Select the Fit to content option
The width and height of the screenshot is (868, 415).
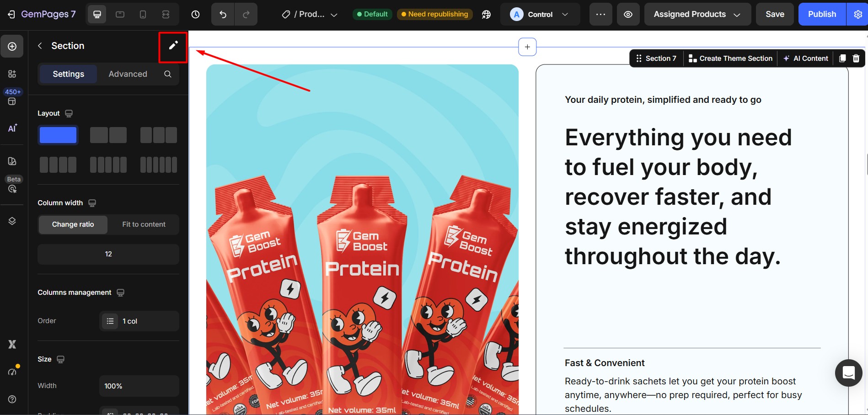coord(144,224)
